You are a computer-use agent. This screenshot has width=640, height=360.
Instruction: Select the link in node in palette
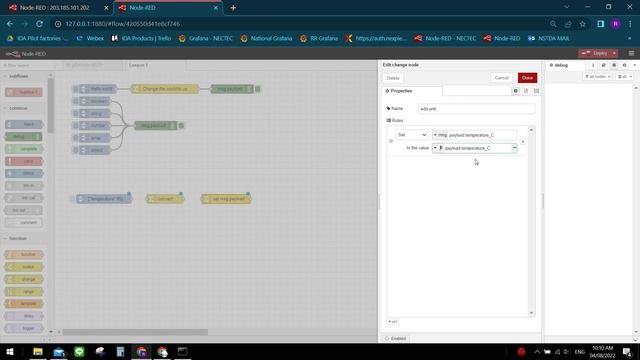[x=24, y=186]
